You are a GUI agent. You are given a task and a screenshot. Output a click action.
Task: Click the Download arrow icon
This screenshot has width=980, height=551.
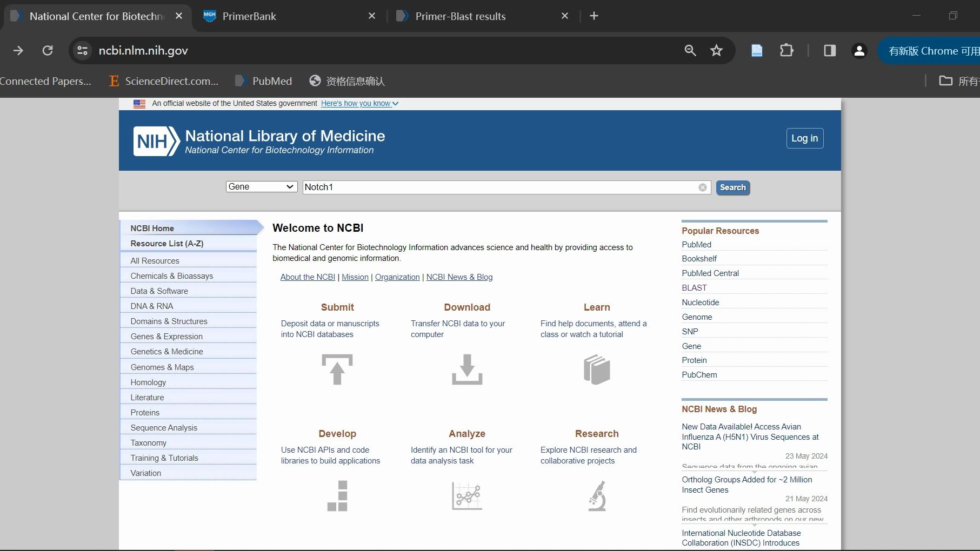coord(467,369)
